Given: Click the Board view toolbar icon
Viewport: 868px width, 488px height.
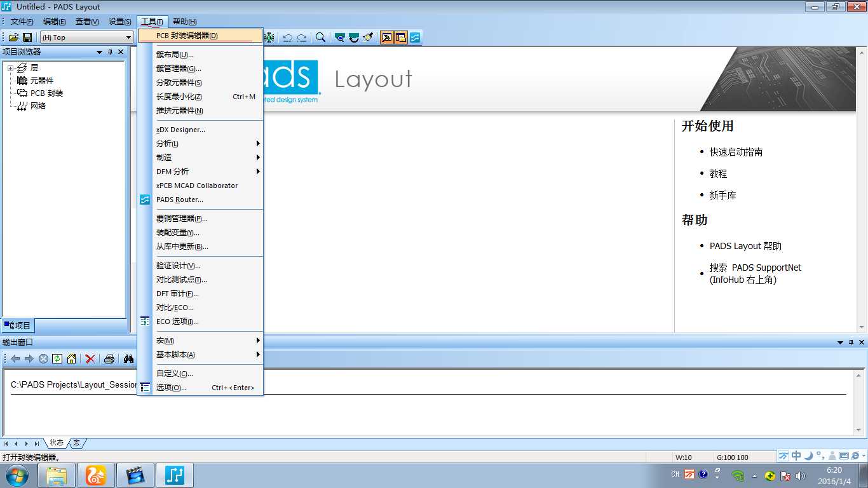Looking at the screenshot, I should (x=340, y=37).
